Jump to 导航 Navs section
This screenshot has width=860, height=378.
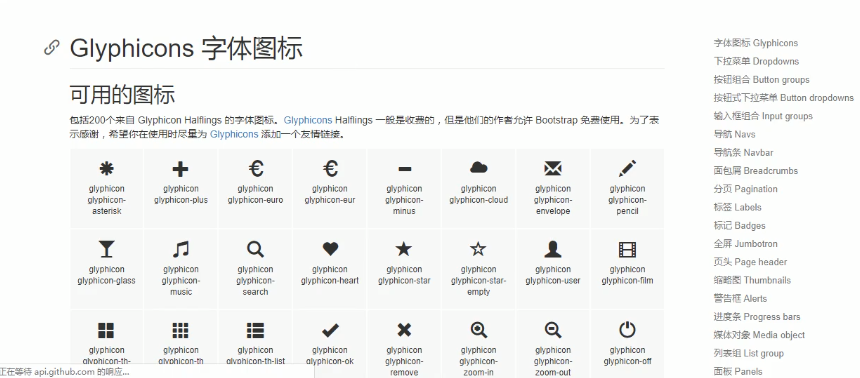click(x=734, y=134)
